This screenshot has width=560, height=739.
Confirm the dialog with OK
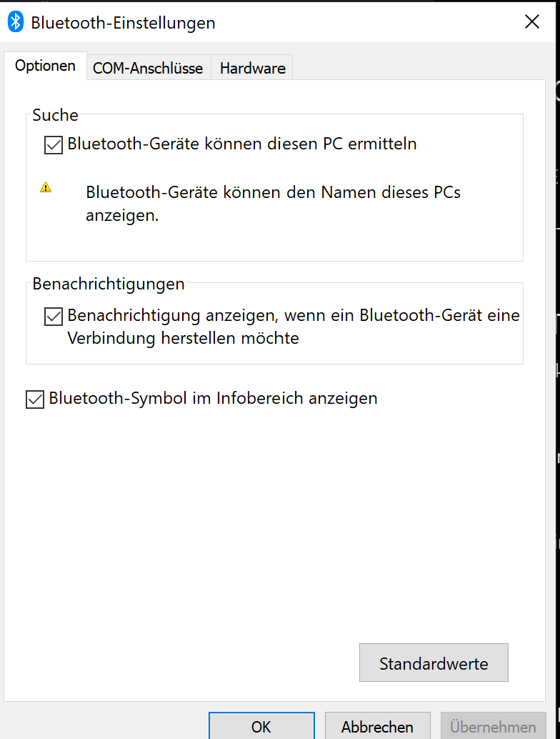pyautogui.click(x=261, y=726)
